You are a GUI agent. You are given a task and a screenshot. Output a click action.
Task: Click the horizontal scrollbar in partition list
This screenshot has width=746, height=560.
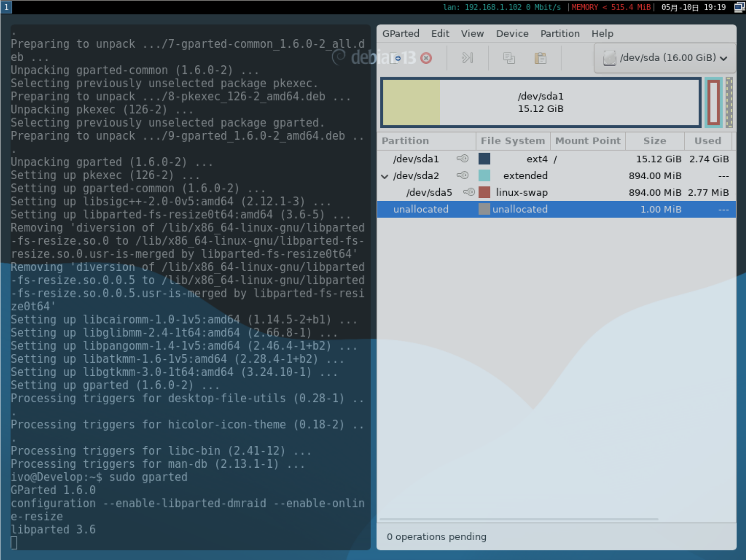coord(519,519)
